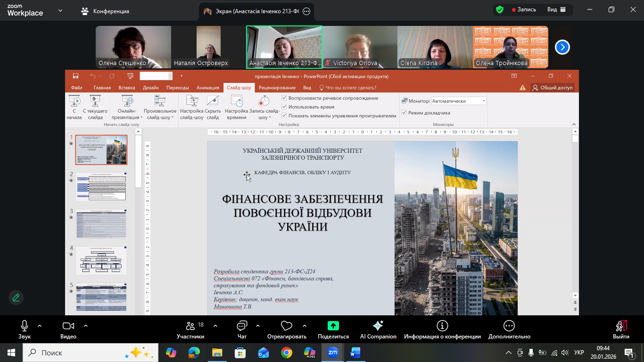644x362 pixels.
Task: Uncheck the Использовать время checkbox
Action: [284, 107]
